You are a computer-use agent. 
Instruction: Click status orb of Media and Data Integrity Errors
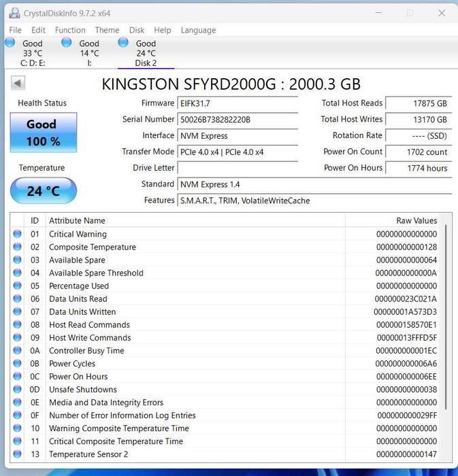coord(17,403)
